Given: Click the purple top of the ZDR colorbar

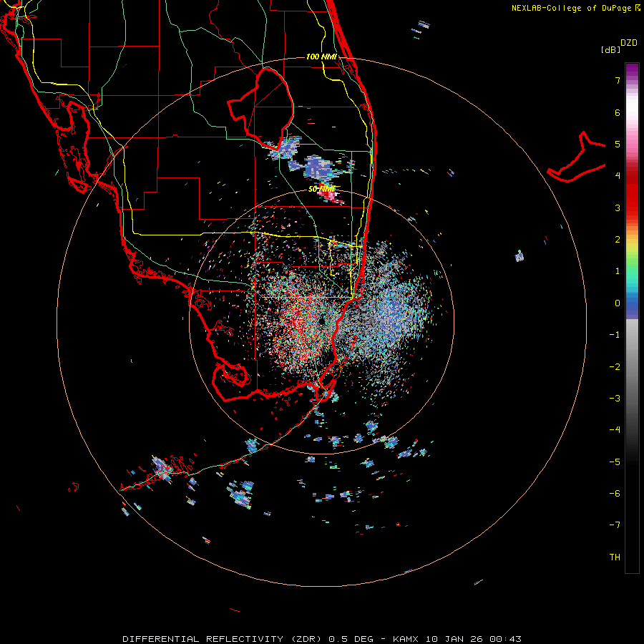Looking at the screenshot, I should [632, 71].
